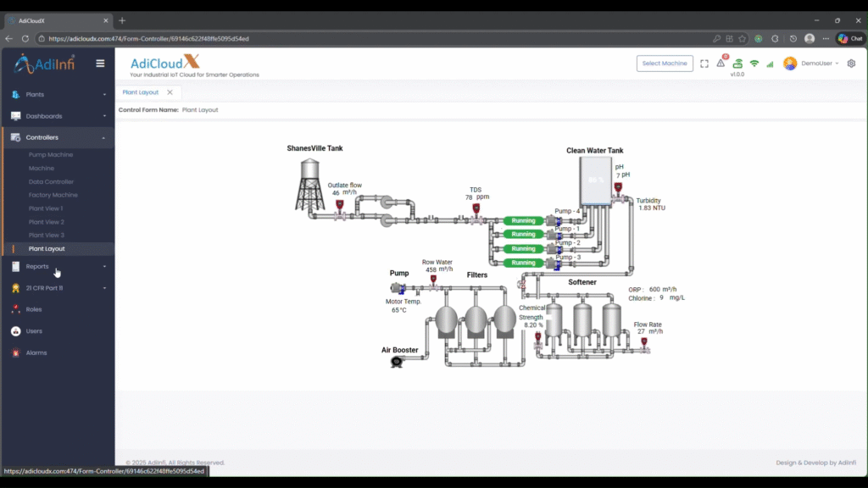Expand the DemoUser account dropdown
This screenshot has height=488, width=868.
click(816, 63)
